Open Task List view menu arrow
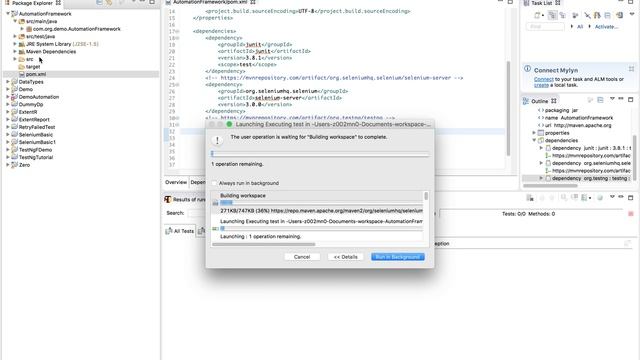Screen dimensions: 640x360 pyautogui.click(x=632, y=14)
